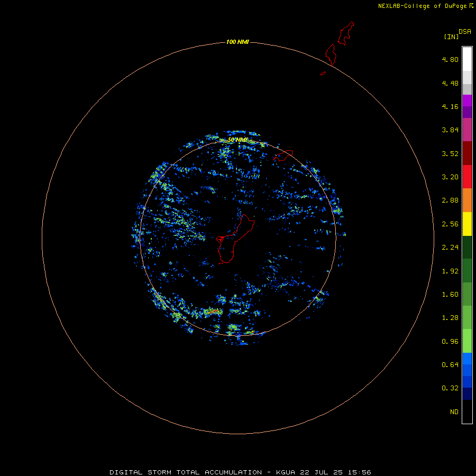Select the 3.84 legend value
This screenshot has height=476, width=476.
pos(450,130)
